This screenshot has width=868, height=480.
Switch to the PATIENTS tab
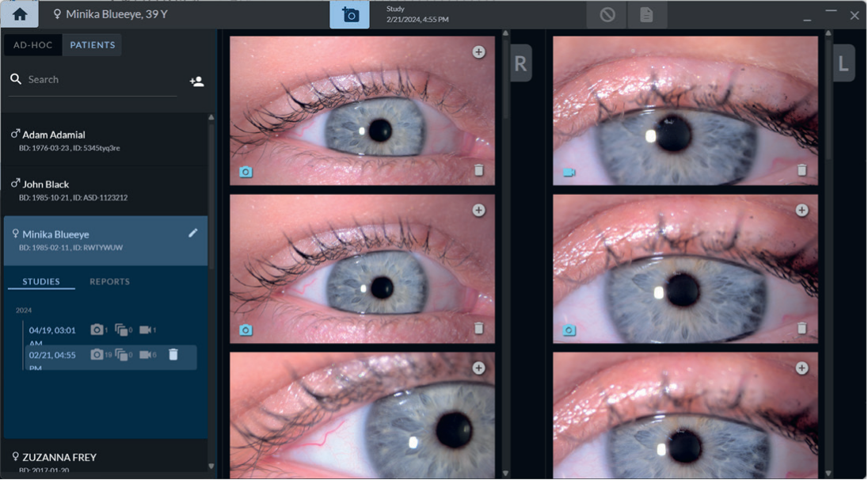click(93, 45)
